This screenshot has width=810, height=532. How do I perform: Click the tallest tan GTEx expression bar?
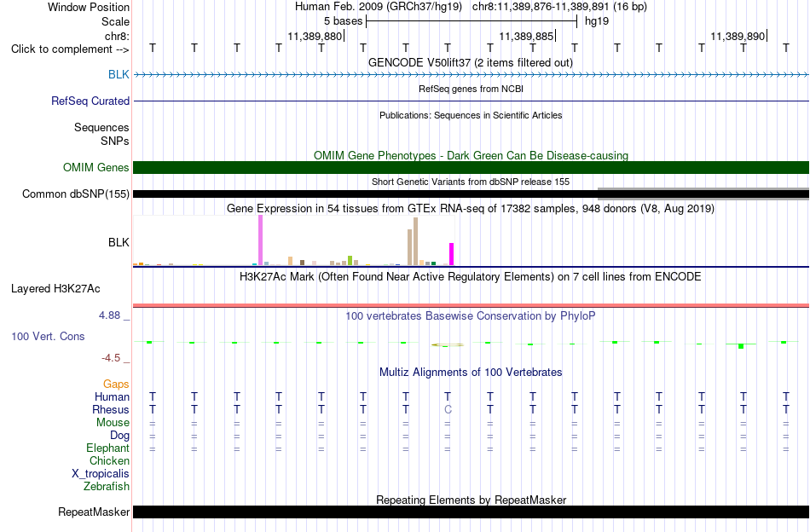[x=415, y=241]
